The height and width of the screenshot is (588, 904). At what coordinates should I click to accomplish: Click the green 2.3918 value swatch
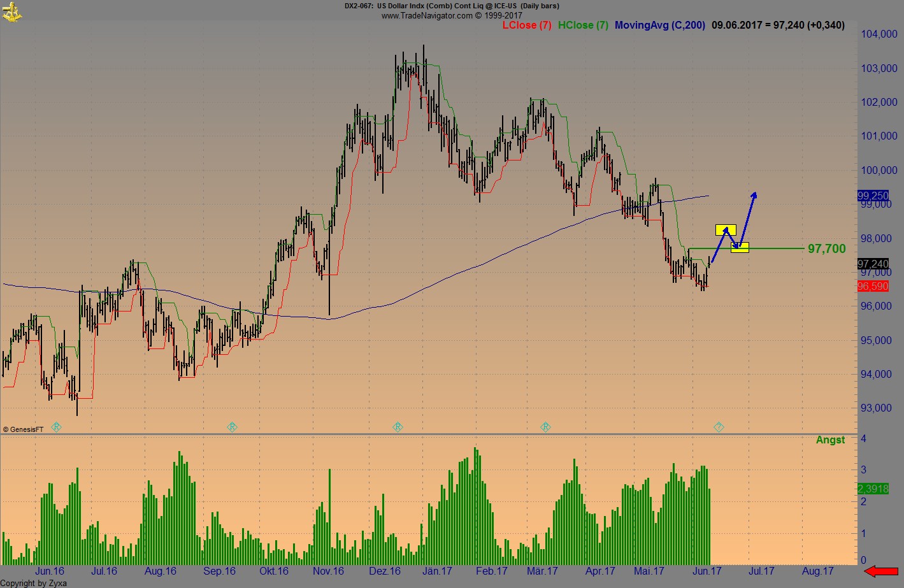point(873,489)
